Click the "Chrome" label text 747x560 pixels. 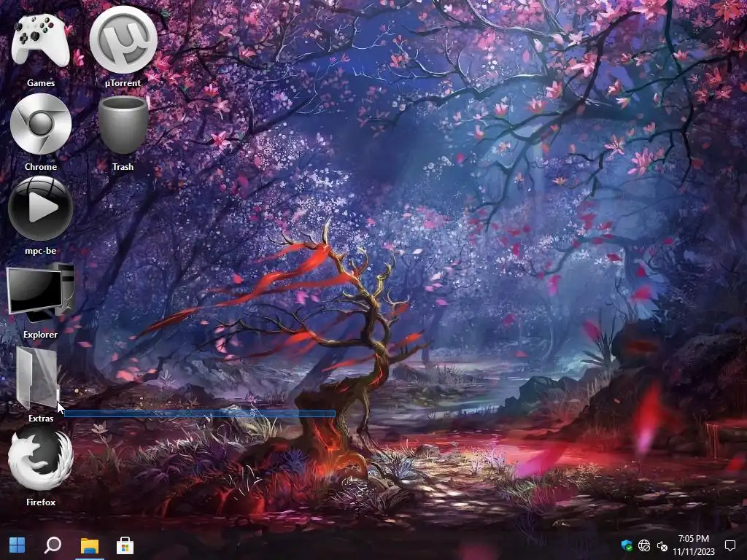pyautogui.click(x=41, y=167)
